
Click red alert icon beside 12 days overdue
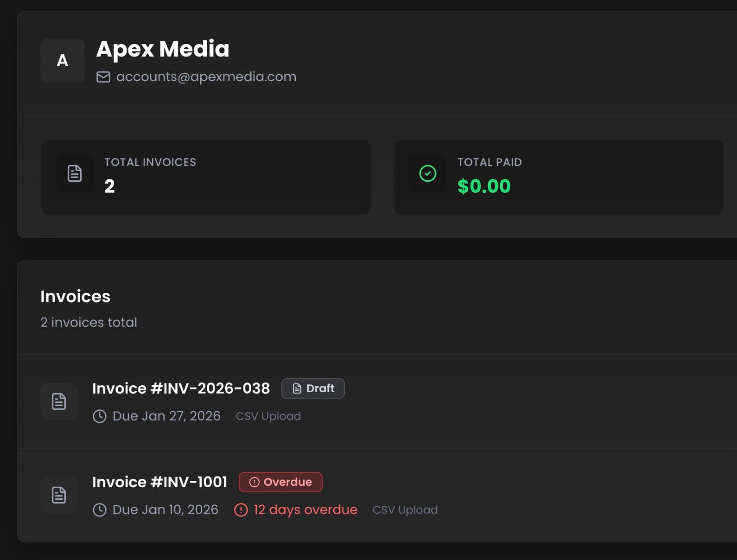[x=241, y=510]
